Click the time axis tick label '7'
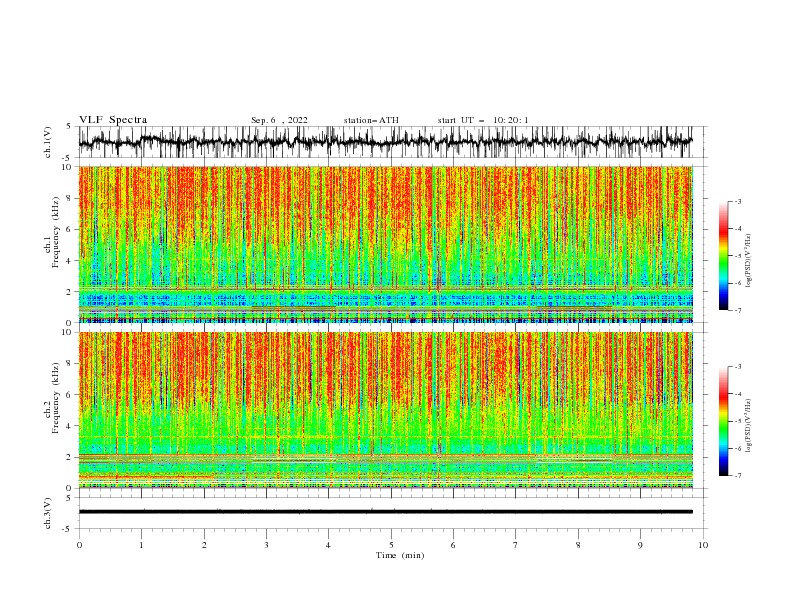 tap(516, 545)
